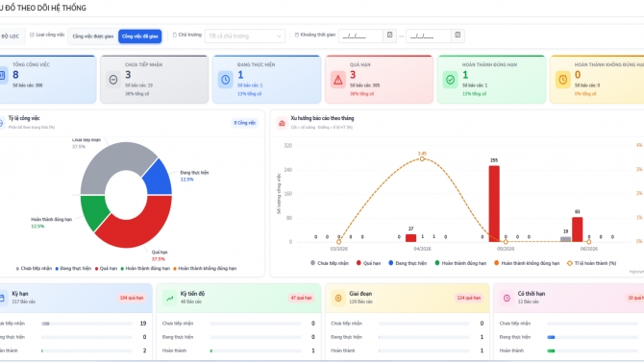The image size is (644, 362).
Task: Click the 'Giai đoạn' card icon
Action: [338, 298]
